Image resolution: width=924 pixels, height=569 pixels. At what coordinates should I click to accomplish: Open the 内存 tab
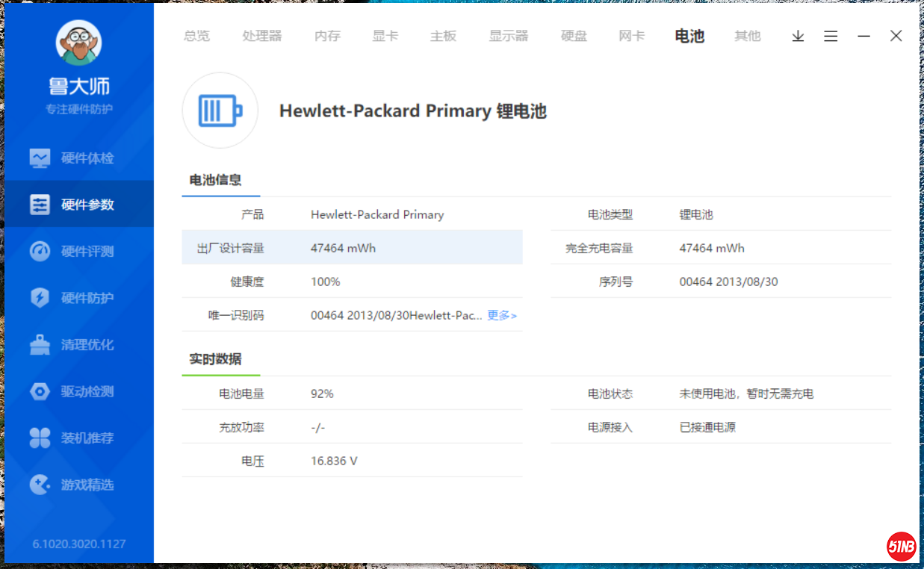click(x=327, y=36)
